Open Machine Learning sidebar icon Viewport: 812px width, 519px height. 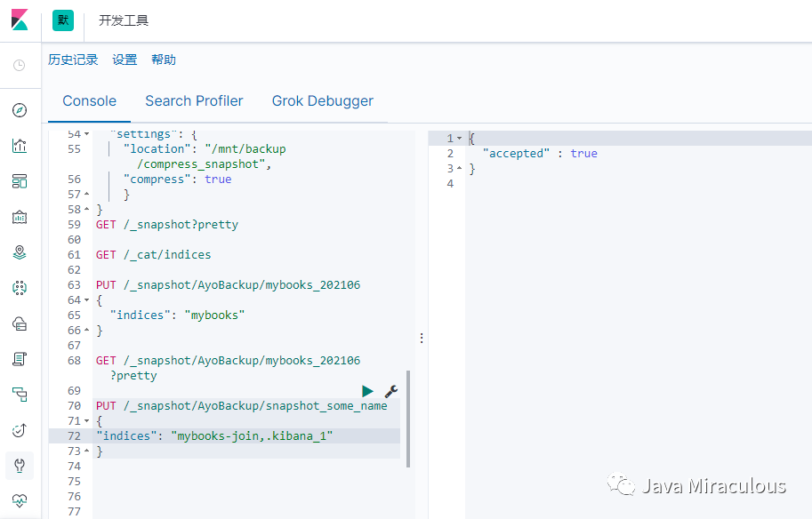(x=20, y=288)
